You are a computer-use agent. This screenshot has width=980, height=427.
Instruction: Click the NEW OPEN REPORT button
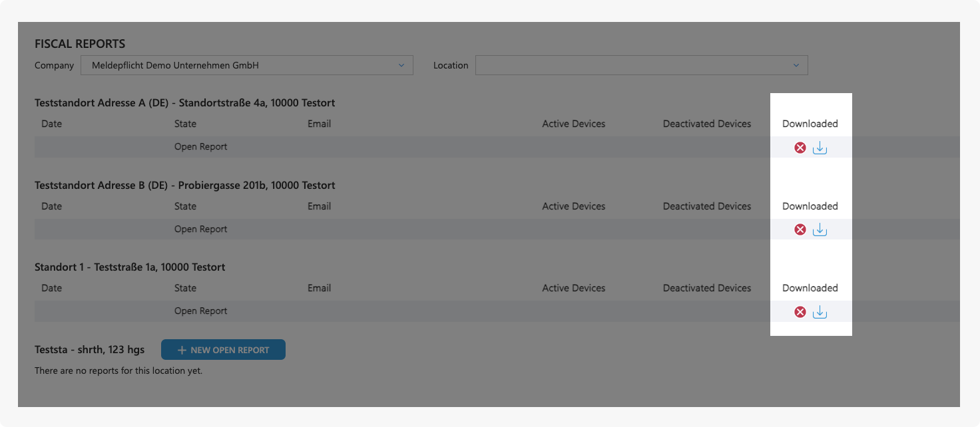coord(223,349)
